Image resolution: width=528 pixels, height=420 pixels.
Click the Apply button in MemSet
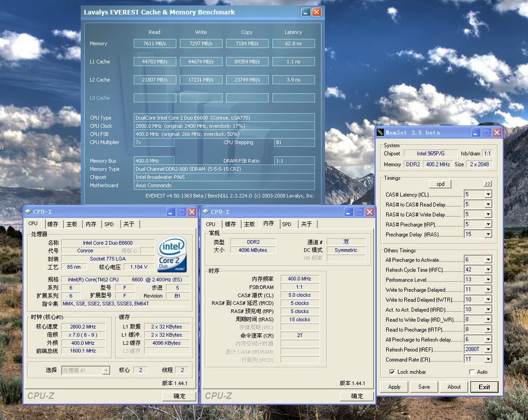pyautogui.click(x=394, y=387)
